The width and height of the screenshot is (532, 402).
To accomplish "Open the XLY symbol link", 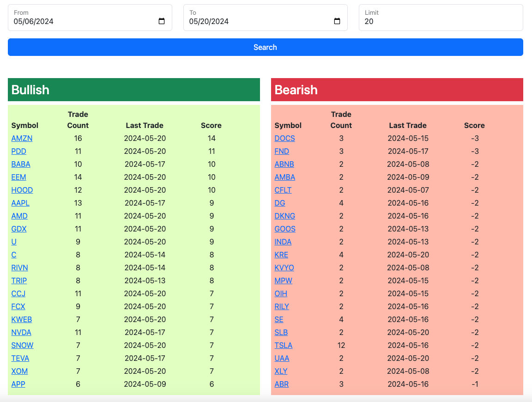I will (x=281, y=371).
